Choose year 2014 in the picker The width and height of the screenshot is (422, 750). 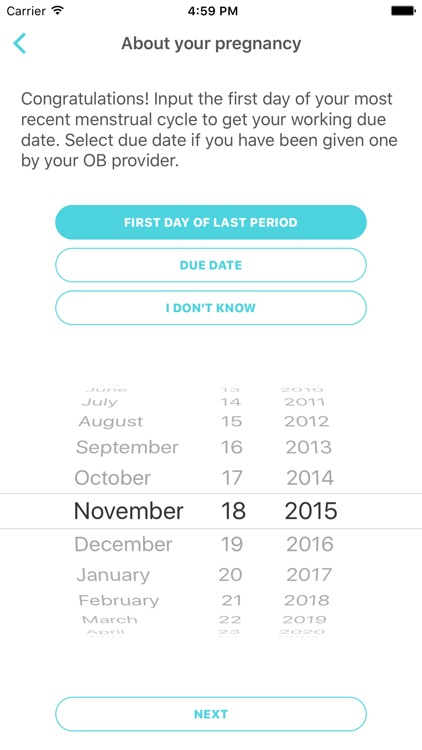coord(310,478)
